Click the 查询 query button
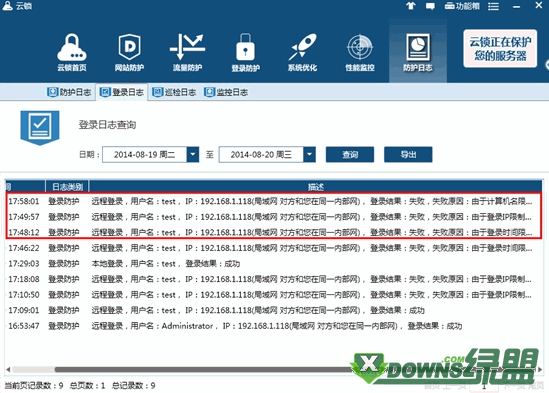The image size is (549, 393). [350, 154]
